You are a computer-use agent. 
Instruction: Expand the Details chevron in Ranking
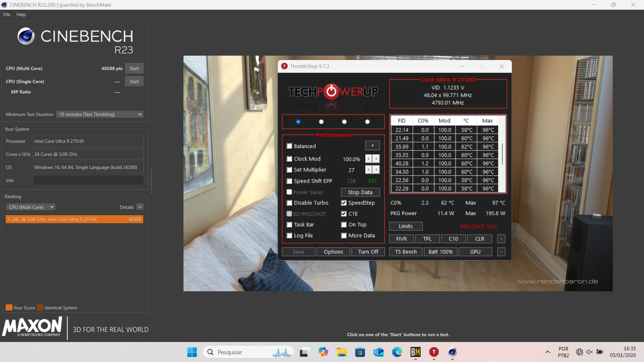point(140,207)
